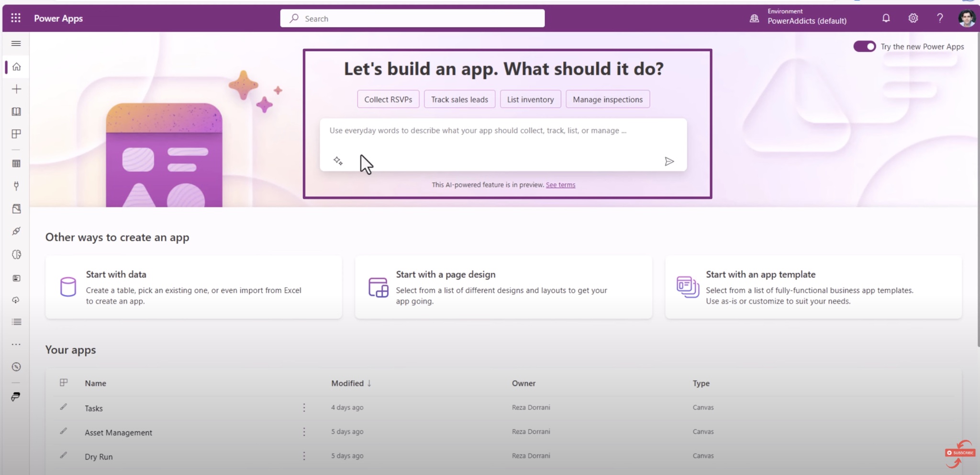Click the Environment picker icon
Screen dimensions: 980x475
pos(754,18)
